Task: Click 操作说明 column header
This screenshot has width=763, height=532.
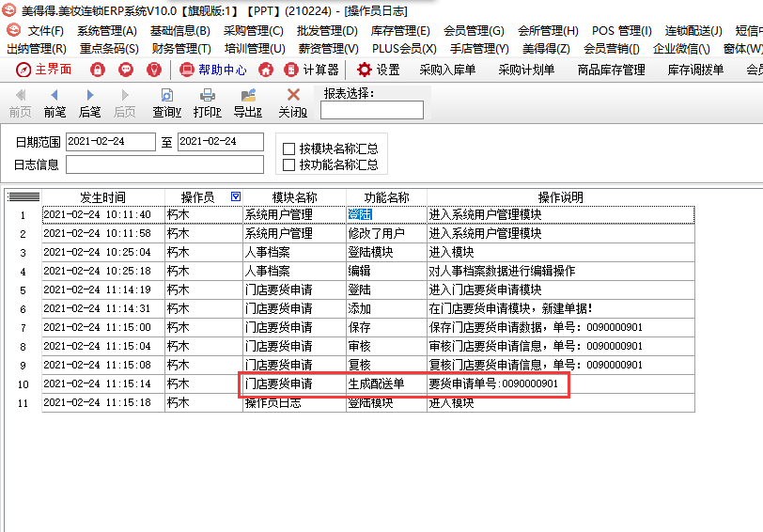Action: [561, 197]
